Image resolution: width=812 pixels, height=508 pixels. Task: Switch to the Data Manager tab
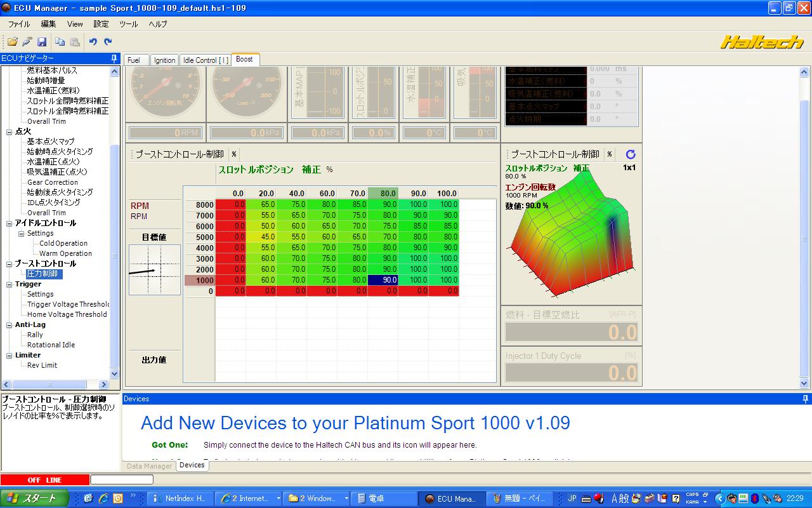tap(149, 466)
